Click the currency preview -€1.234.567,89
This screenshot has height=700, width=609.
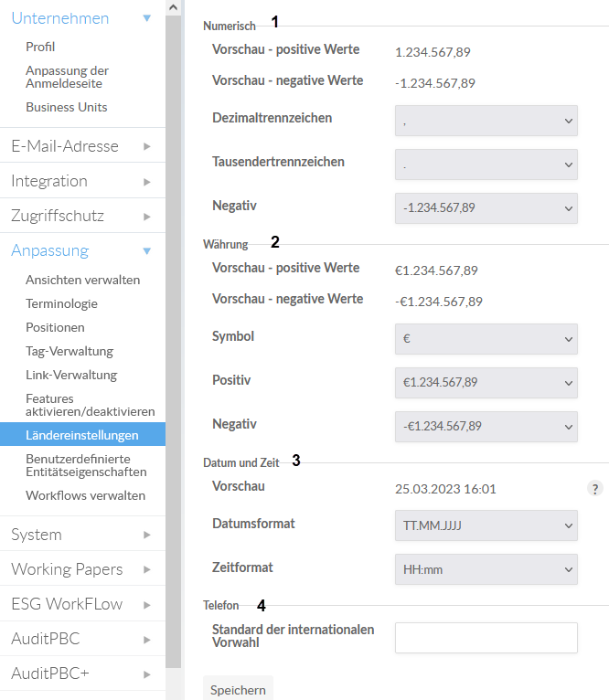(x=439, y=302)
